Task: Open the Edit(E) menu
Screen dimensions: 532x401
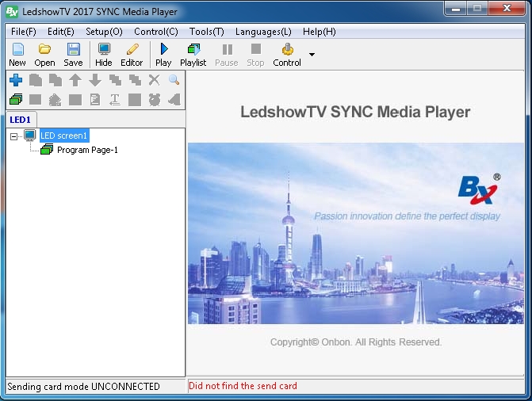Action: [61, 32]
